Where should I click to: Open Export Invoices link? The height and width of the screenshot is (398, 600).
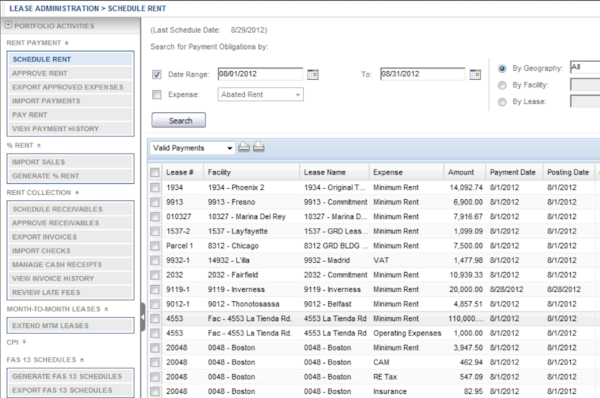point(70,237)
